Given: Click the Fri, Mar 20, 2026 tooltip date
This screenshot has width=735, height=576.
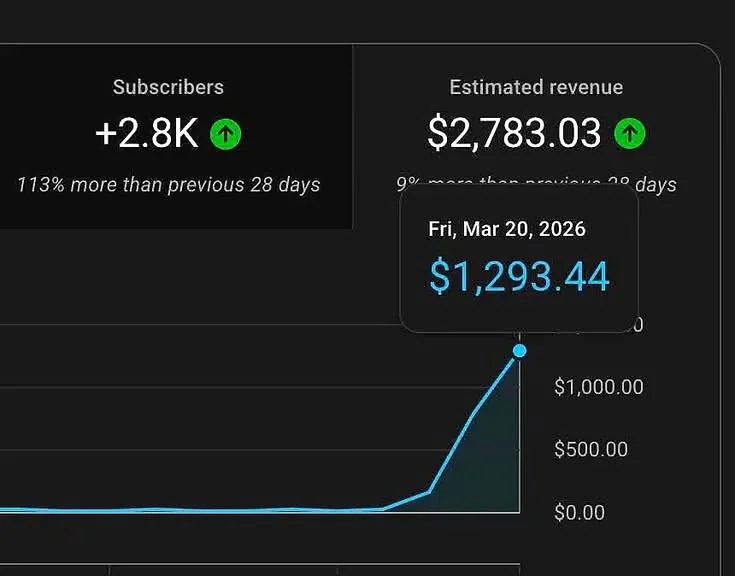Looking at the screenshot, I should [507, 229].
